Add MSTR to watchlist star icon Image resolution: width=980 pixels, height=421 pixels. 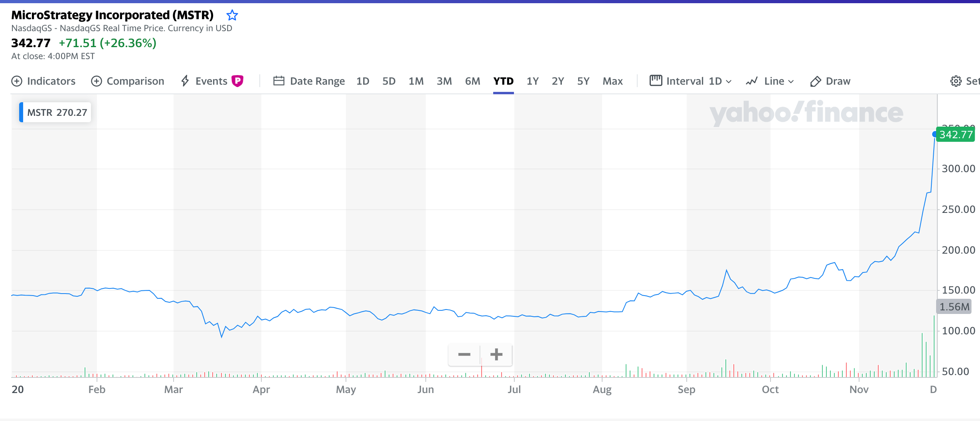point(232,15)
